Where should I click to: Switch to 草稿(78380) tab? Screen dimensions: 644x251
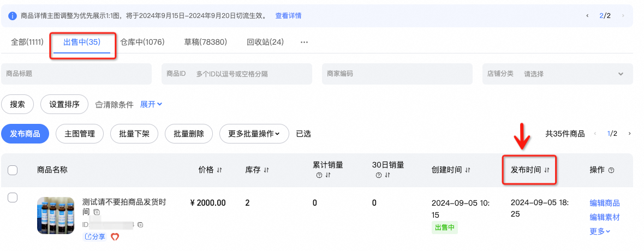(x=205, y=42)
